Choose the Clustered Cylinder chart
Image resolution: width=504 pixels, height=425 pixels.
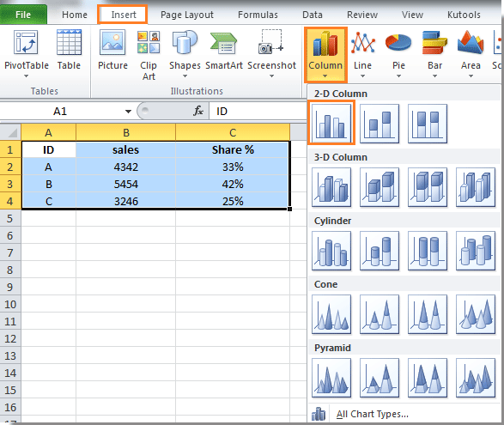point(331,251)
